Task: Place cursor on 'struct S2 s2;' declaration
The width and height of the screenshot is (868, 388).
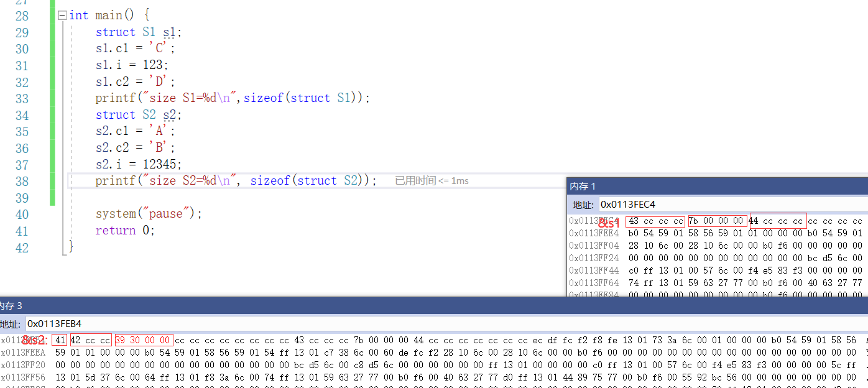Action: [139, 115]
